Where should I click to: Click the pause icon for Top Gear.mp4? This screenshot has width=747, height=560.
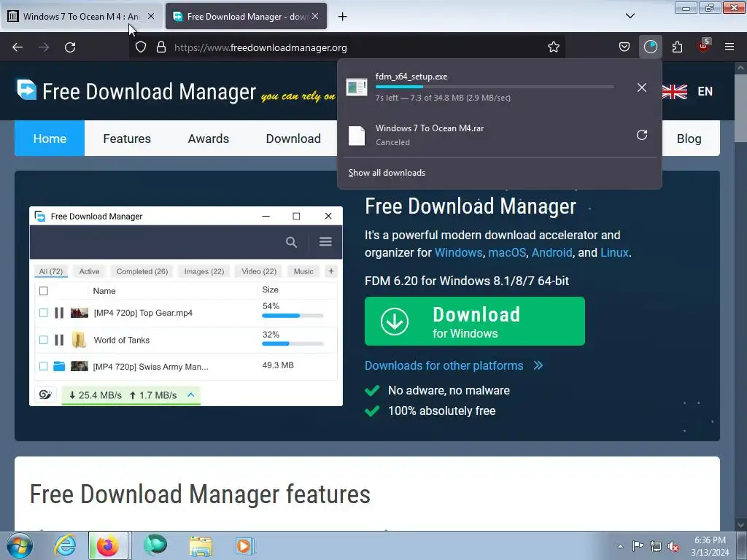(59, 313)
